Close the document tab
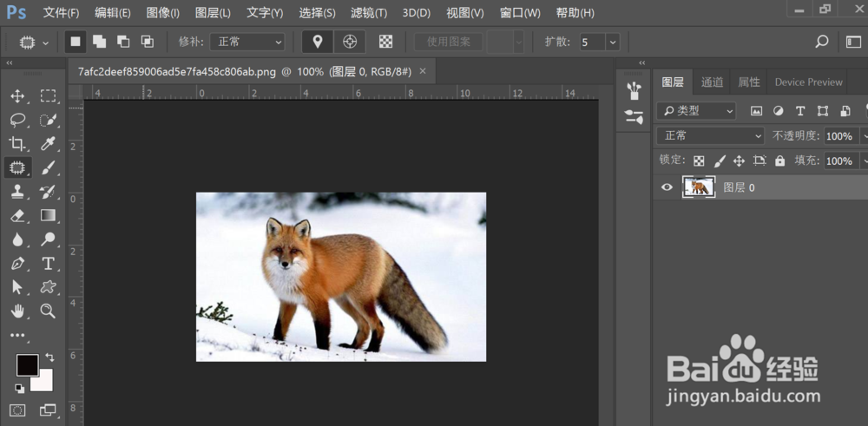Image resolution: width=868 pixels, height=426 pixels. coord(423,71)
